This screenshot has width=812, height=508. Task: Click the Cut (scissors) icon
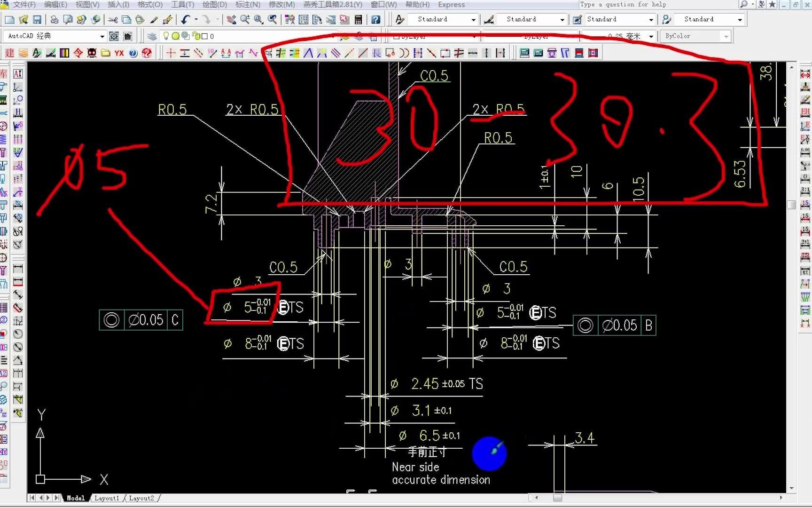tap(113, 19)
